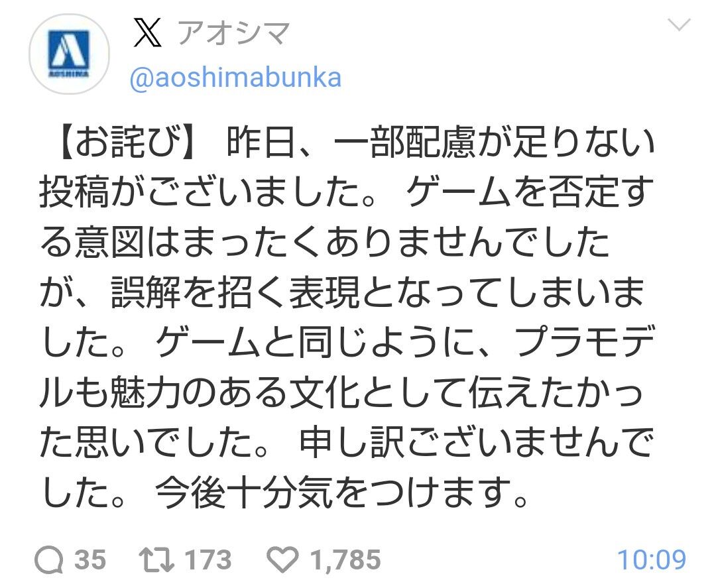
Task: Click the 申し訳ございませんで phrase
Action: [474, 444]
